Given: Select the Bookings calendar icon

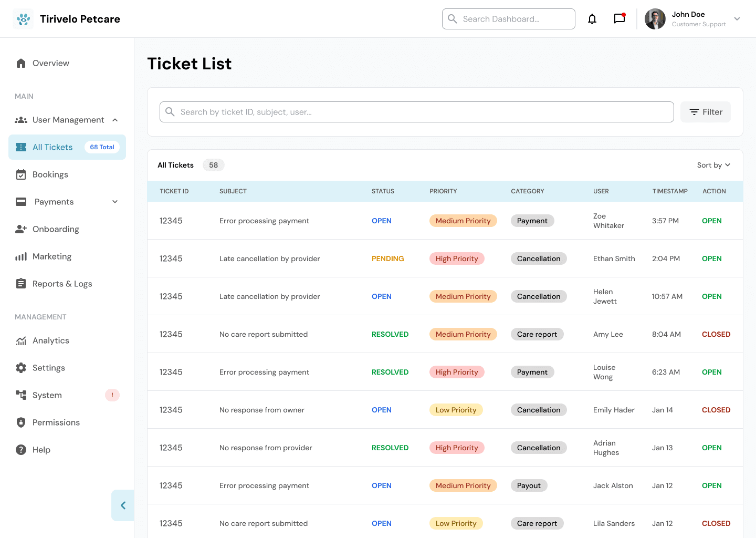Looking at the screenshot, I should click(x=21, y=174).
